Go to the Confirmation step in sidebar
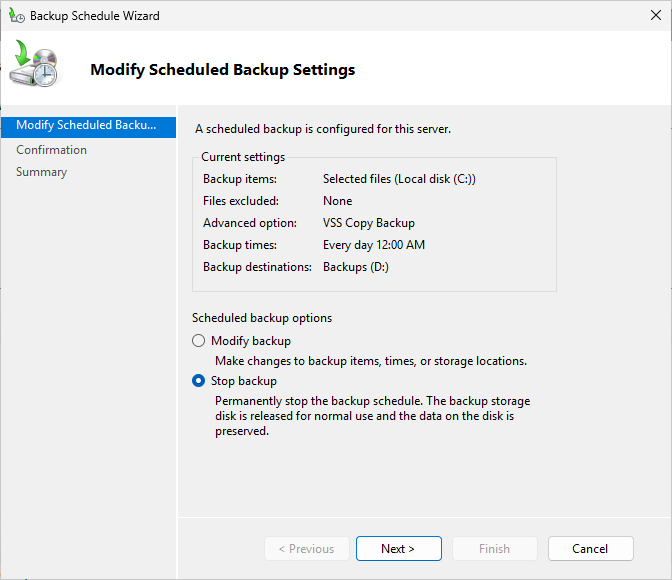672x580 pixels. coord(52,150)
